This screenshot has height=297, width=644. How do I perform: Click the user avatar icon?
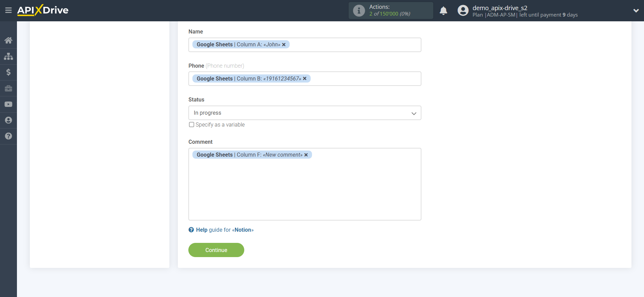(x=463, y=10)
